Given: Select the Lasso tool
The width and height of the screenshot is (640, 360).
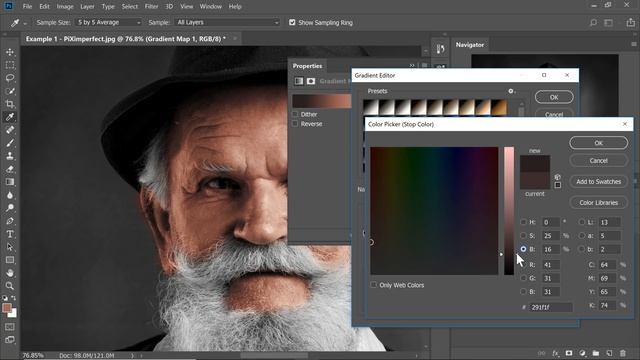Looking at the screenshot, I should 10,78.
